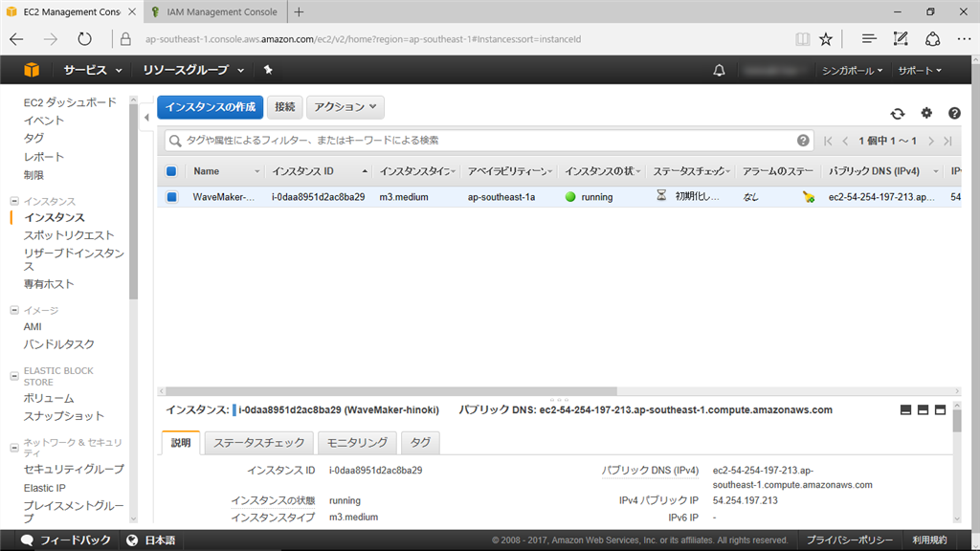The width and height of the screenshot is (980, 551).
Task: Open シンガポール region dropdown
Action: [x=852, y=71]
